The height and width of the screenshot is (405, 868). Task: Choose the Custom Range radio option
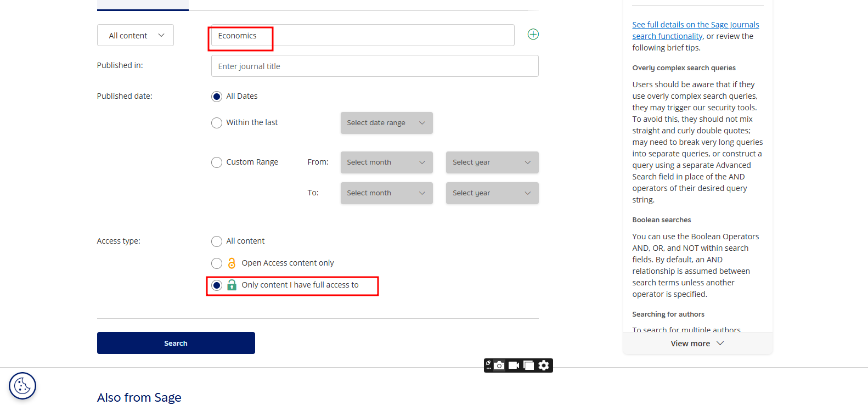click(x=217, y=162)
